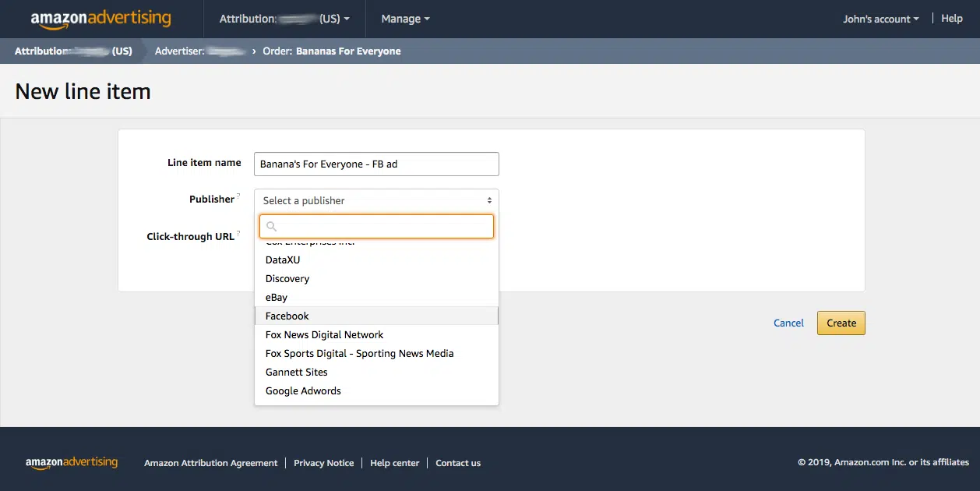Screen dimensions: 980x491
Task: Click the Contact us footer link
Action: tap(458, 463)
